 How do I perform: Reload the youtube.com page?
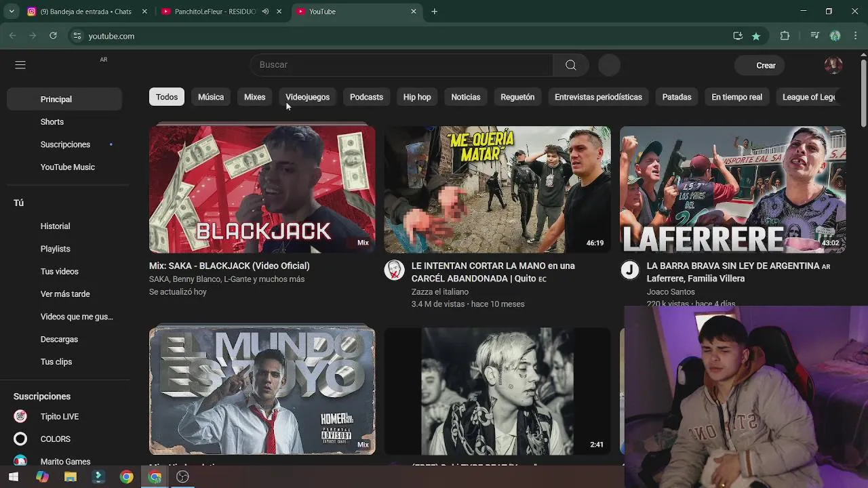click(53, 36)
